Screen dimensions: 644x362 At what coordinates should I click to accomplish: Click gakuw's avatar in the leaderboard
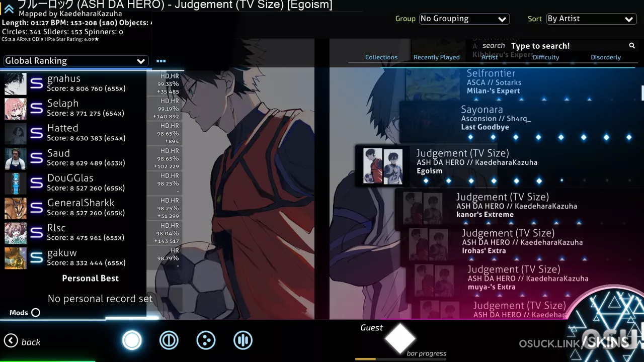(x=16, y=258)
